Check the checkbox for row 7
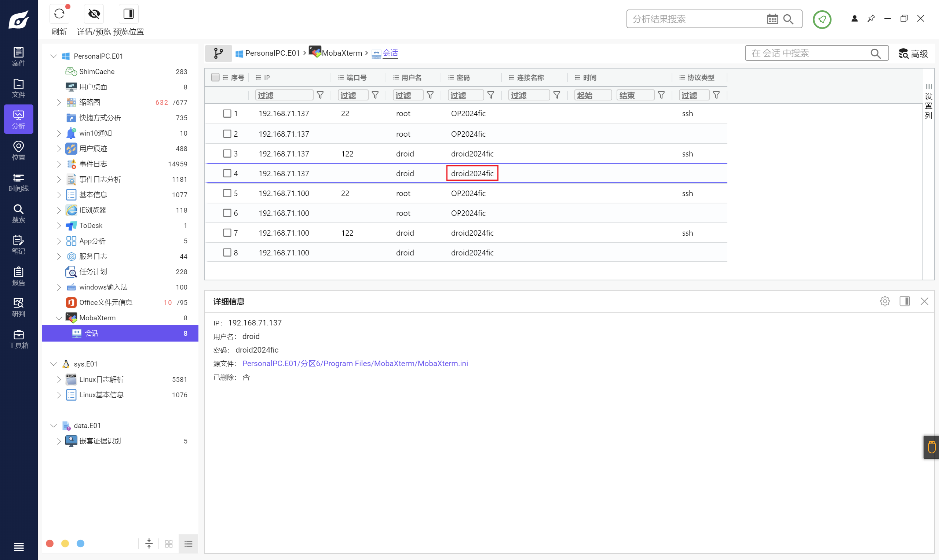The height and width of the screenshot is (560, 939). coord(227,233)
